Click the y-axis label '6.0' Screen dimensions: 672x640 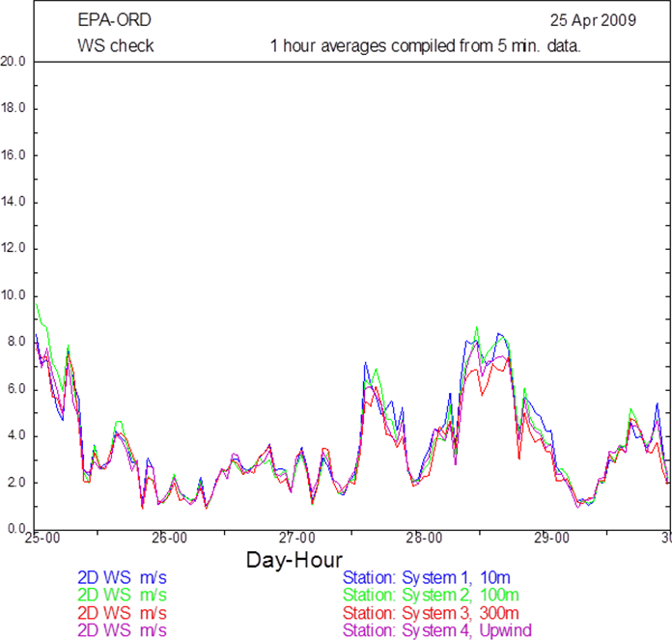pos(15,389)
